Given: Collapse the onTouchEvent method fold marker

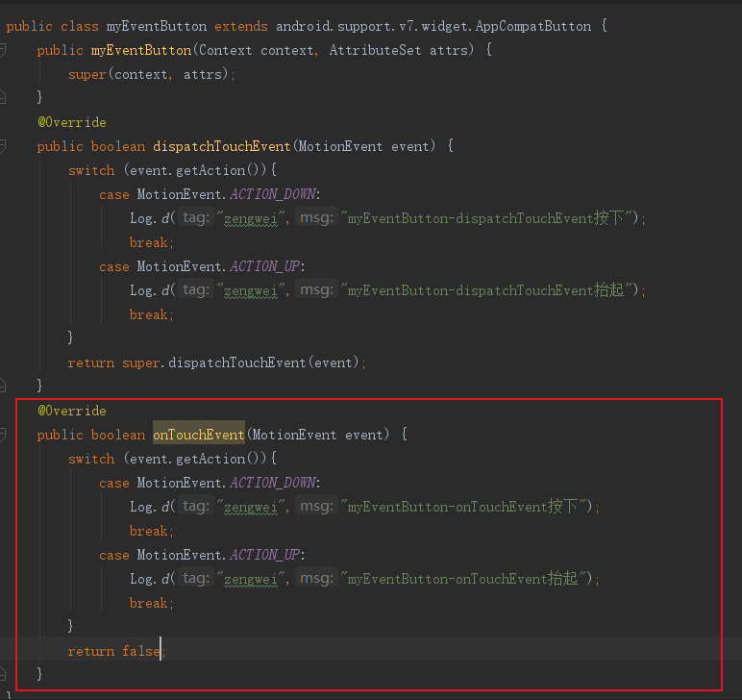Looking at the screenshot, I should tap(4, 435).
